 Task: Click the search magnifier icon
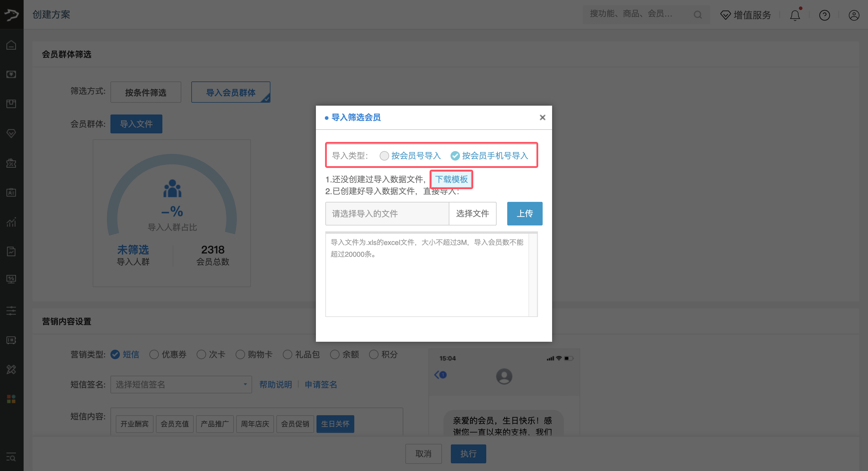[x=698, y=14]
